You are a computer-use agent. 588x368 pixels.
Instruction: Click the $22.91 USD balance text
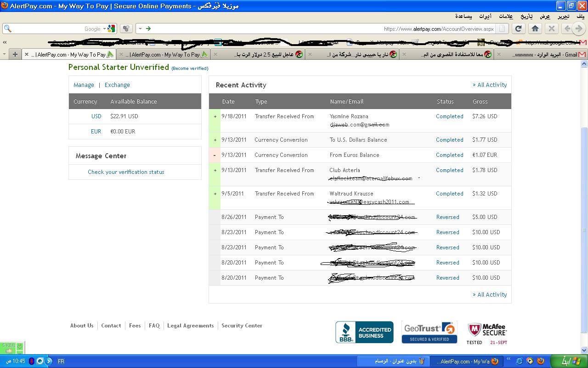tap(124, 116)
